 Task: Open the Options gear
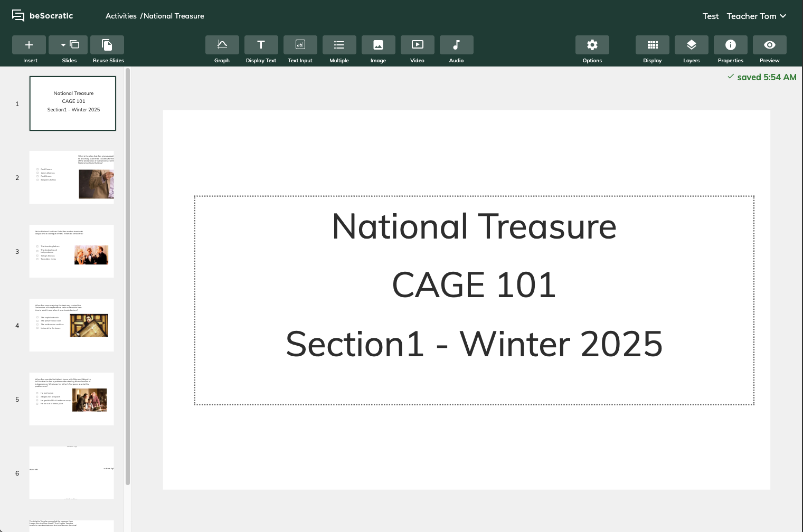point(592,45)
